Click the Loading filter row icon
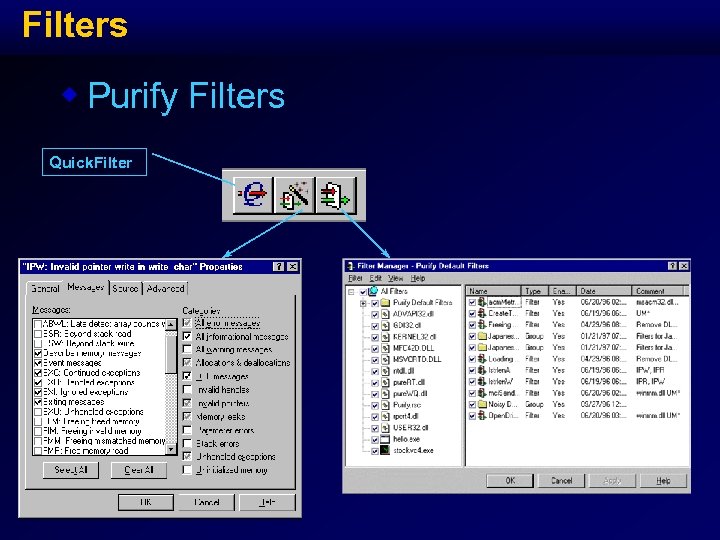The image size is (720, 540). pyautogui.click(x=482, y=359)
